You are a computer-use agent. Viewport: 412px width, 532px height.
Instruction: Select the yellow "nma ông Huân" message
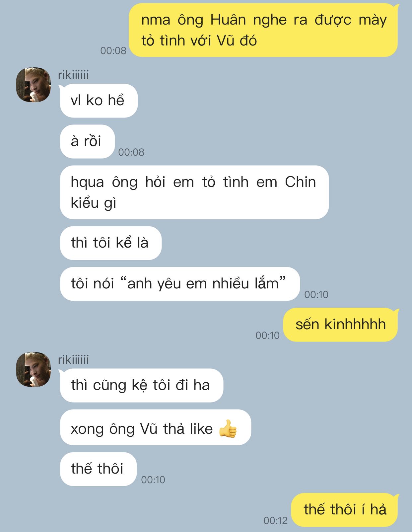click(x=264, y=30)
